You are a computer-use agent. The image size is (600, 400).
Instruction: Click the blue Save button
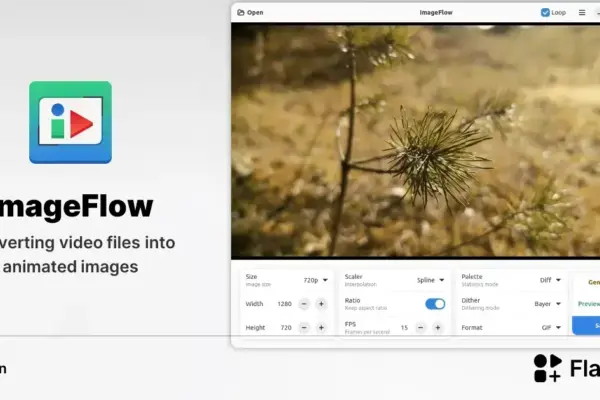(x=586, y=326)
